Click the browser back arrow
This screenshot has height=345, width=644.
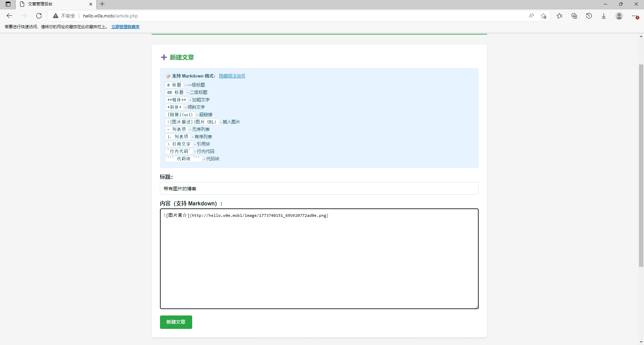(x=9, y=16)
